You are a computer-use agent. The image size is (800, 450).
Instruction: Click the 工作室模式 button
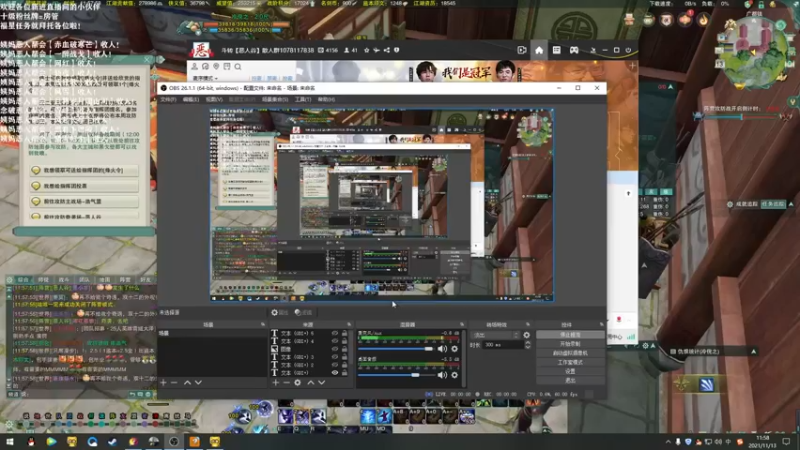point(570,362)
